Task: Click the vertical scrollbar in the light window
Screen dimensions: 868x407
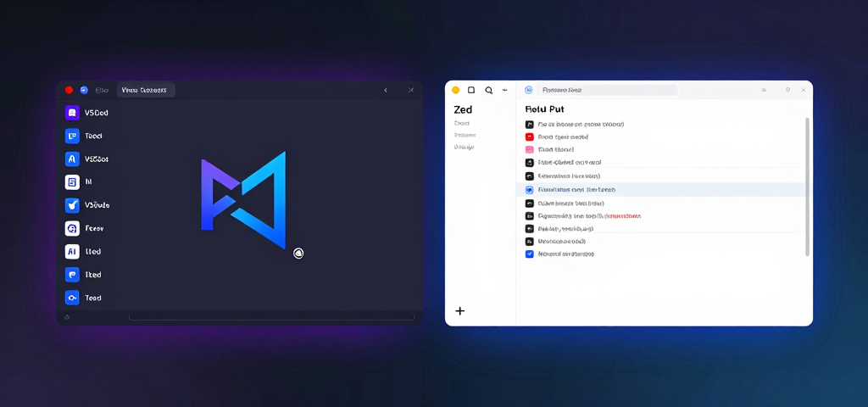Action: 807,187
